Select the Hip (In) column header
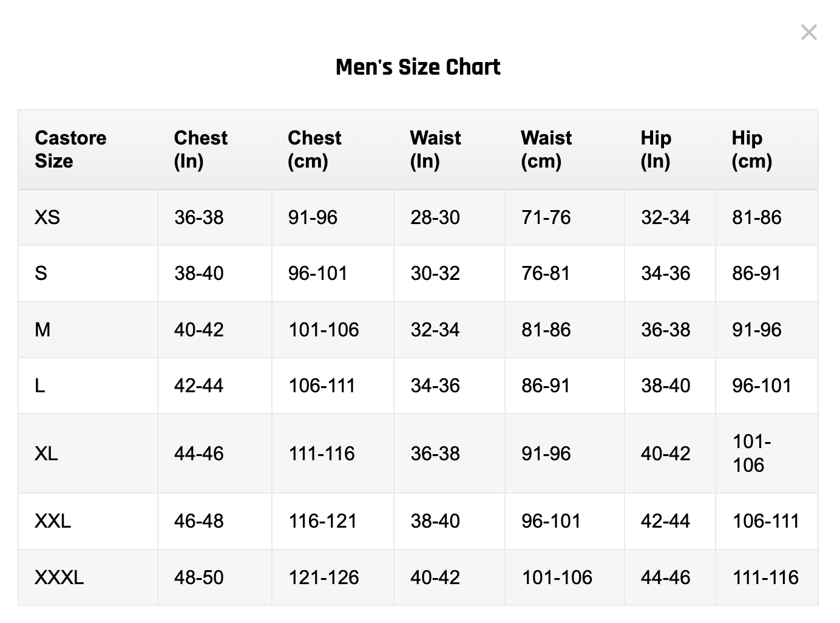Viewport: 840px width, 623px height. 655,149
